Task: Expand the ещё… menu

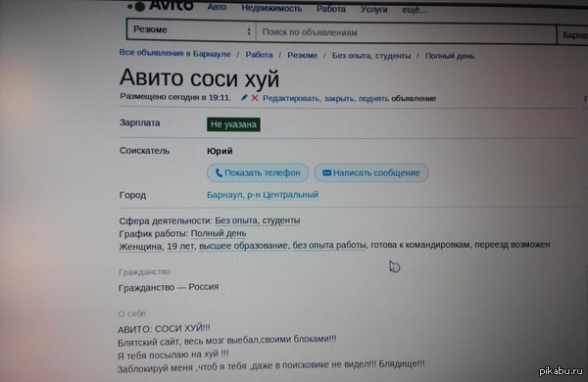Action: [415, 10]
